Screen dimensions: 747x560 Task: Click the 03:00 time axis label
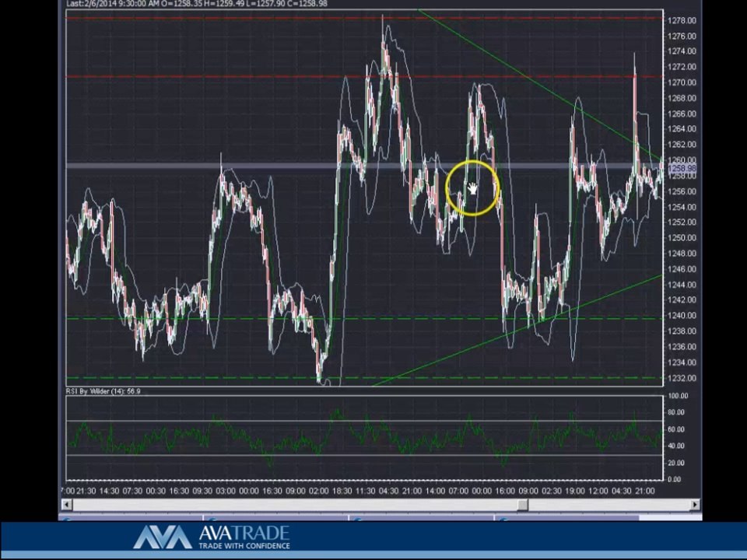point(226,491)
